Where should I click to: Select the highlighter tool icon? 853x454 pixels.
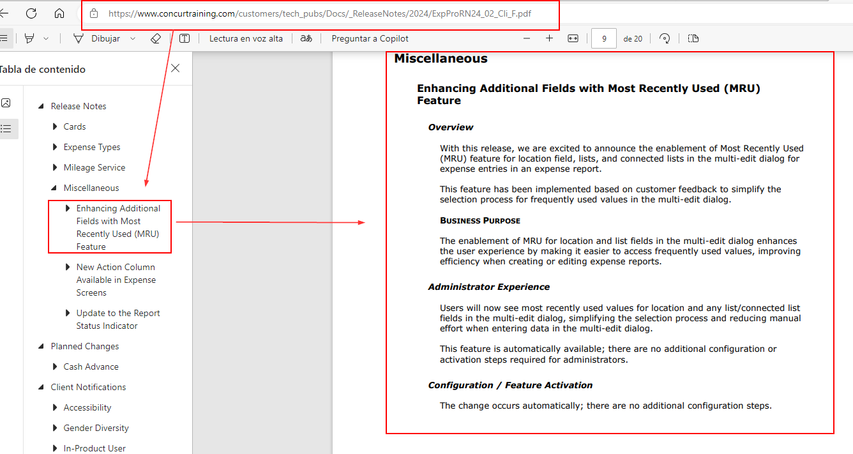(29, 39)
